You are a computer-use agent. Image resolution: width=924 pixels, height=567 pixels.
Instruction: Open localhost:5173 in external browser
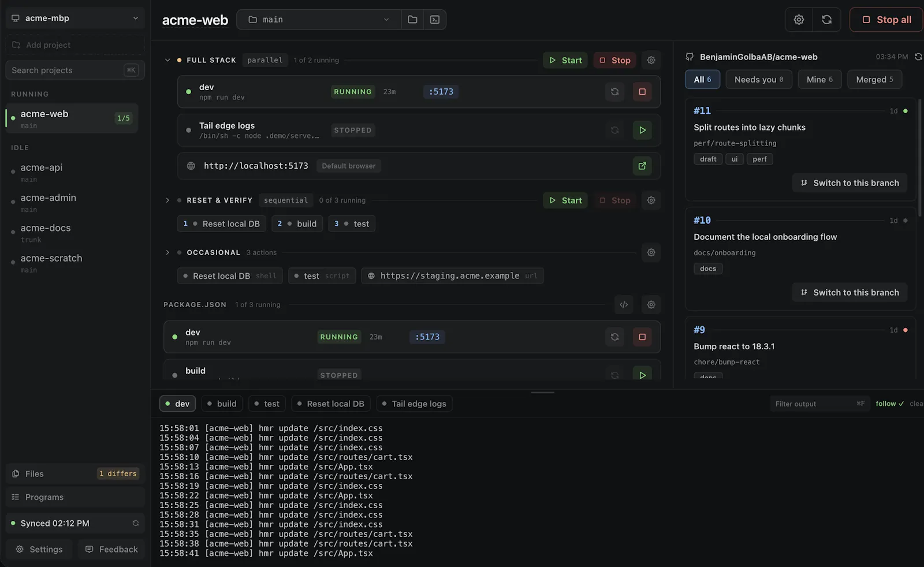point(642,166)
